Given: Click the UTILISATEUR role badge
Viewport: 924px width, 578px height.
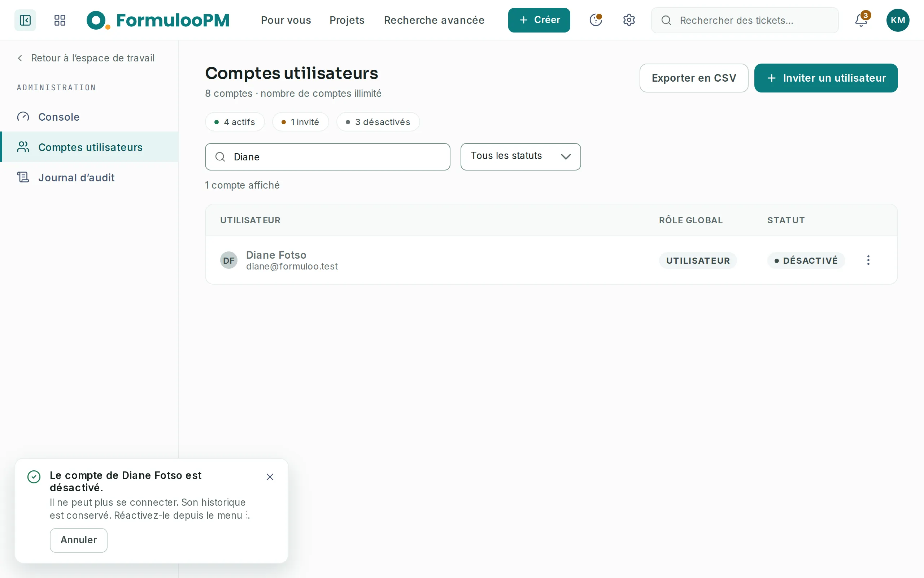Looking at the screenshot, I should point(698,260).
